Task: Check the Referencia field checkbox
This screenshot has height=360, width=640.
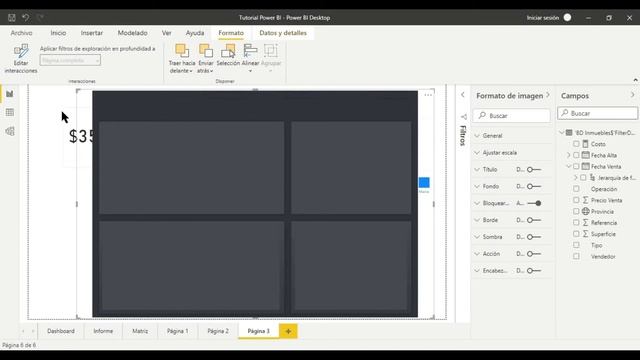Action: tap(576, 222)
